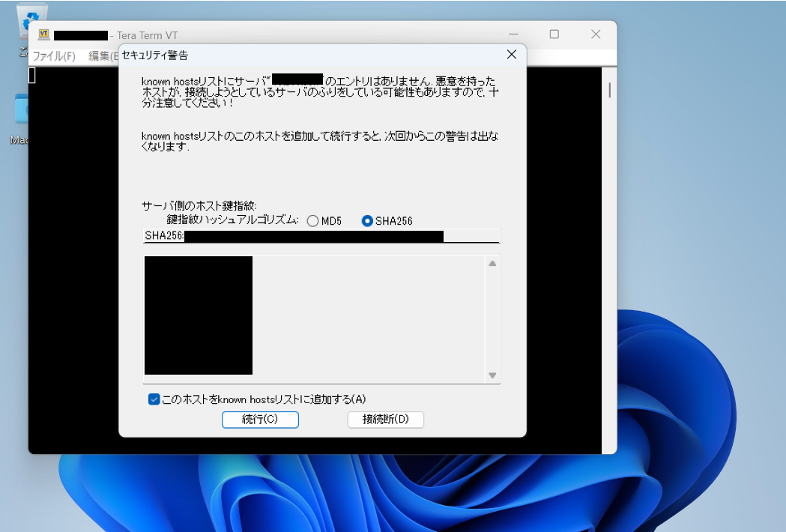Select the partially hidden desktop folder icon
Image resolution: width=786 pixels, height=532 pixels.
[x=21, y=111]
